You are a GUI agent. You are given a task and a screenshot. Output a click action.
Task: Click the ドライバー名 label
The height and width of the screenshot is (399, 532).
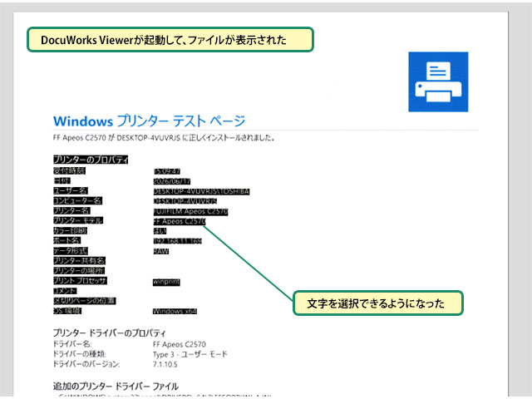tap(72, 344)
